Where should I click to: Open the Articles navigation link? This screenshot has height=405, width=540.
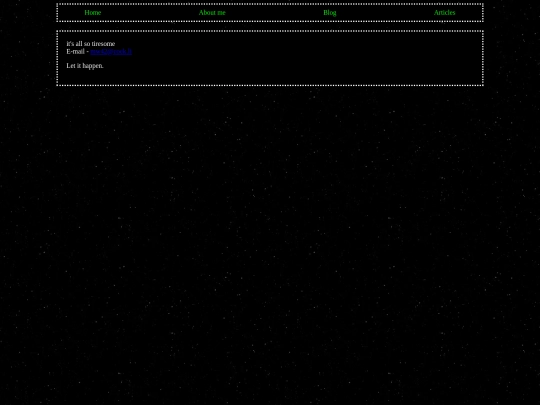point(445,13)
